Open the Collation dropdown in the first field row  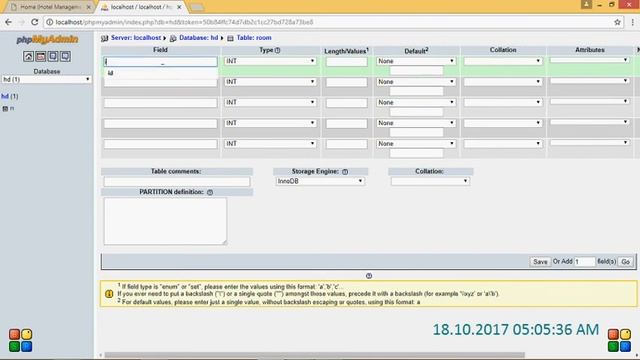[503, 61]
